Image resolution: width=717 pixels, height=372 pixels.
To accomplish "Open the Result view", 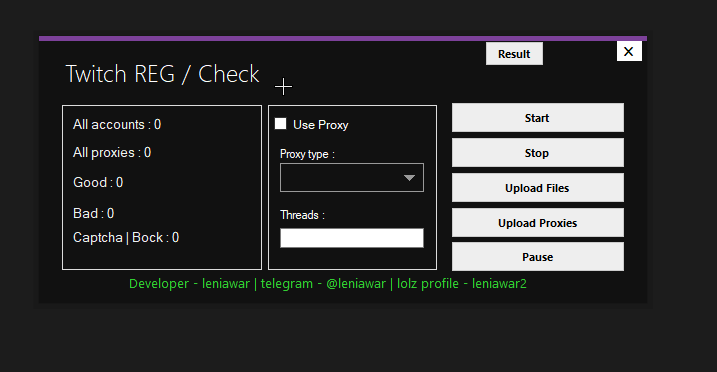I will tap(514, 54).
